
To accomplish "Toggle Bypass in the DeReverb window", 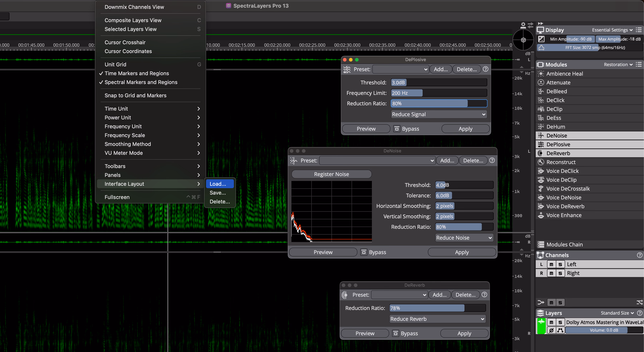I will click(x=405, y=333).
